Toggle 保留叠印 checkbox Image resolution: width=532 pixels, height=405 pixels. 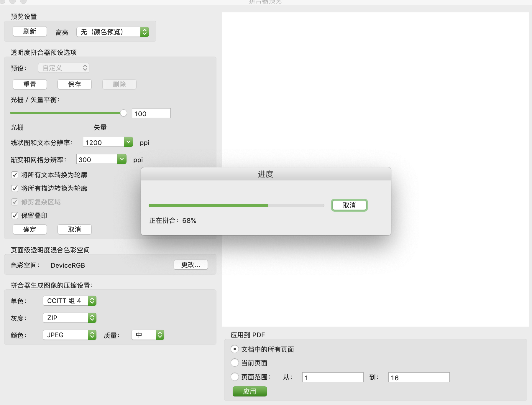[15, 215]
